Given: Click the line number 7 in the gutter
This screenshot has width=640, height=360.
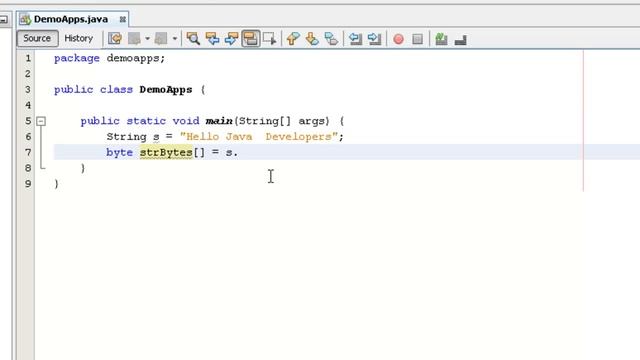Looking at the screenshot, I should (28, 152).
